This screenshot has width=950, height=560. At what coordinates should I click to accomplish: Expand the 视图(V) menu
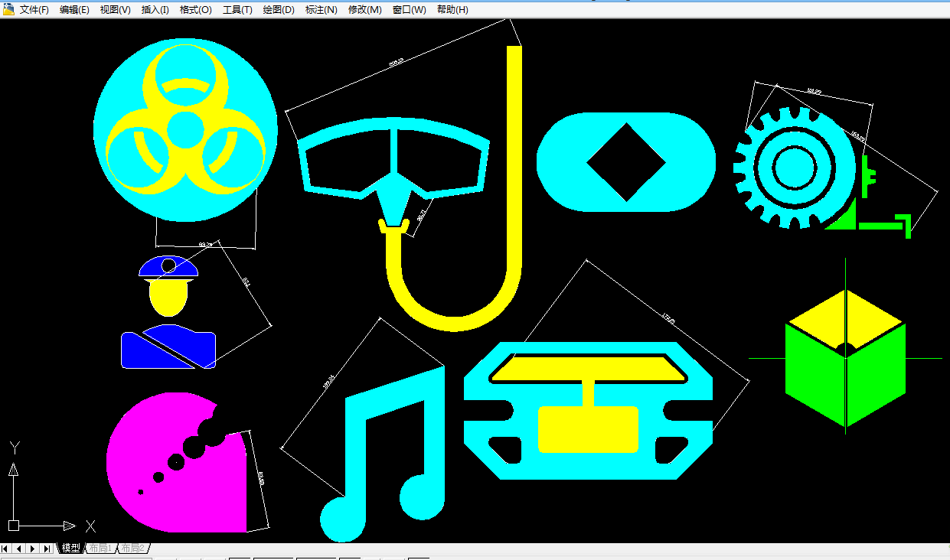pyautogui.click(x=115, y=10)
